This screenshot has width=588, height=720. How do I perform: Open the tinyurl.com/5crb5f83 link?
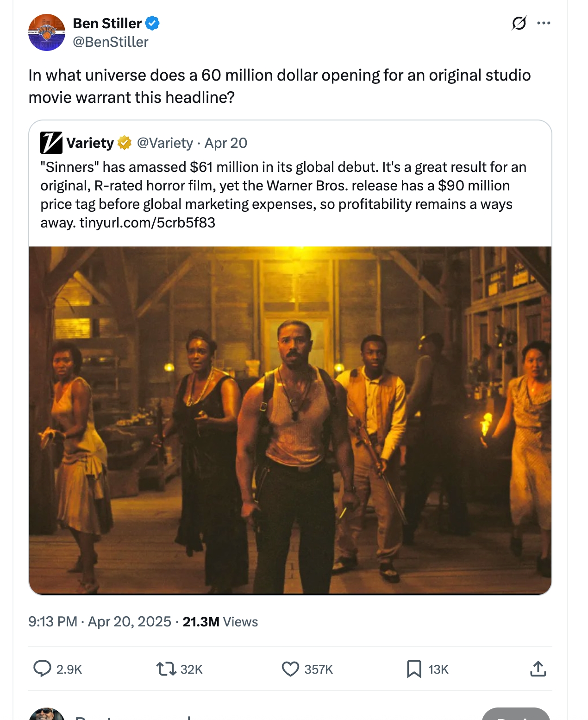pyautogui.click(x=147, y=223)
